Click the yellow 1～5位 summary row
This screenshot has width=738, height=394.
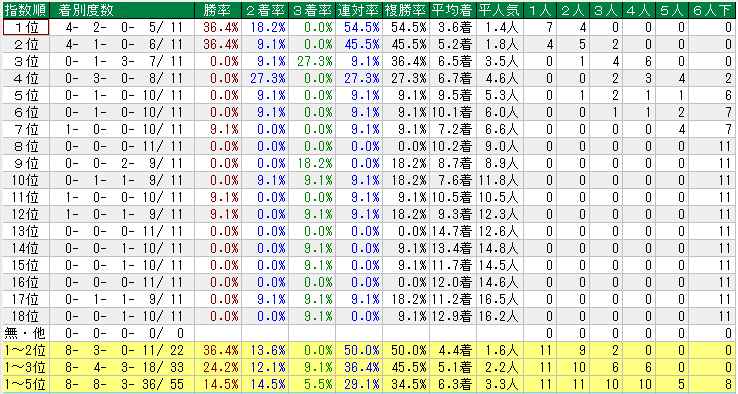click(x=369, y=384)
